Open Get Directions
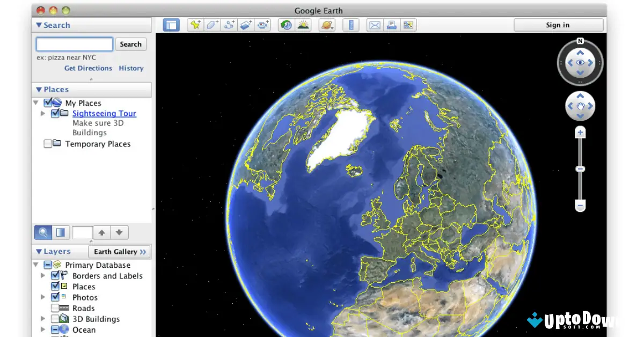The width and height of the screenshot is (644, 337). (87, 68)
